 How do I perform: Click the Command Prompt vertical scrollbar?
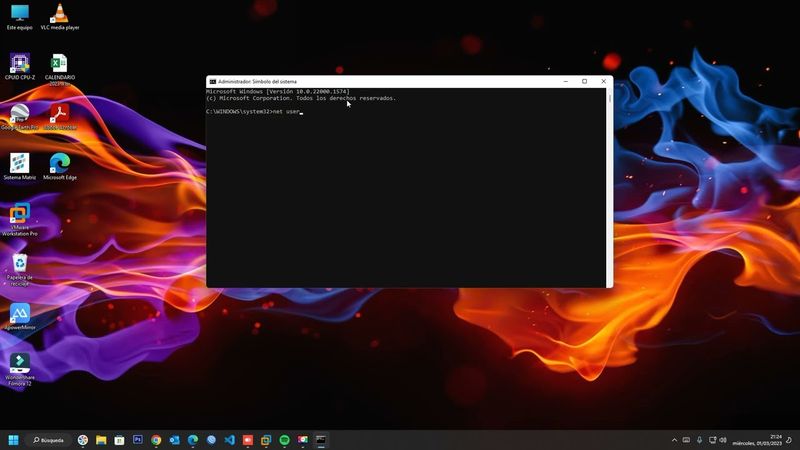pos(610,188)
